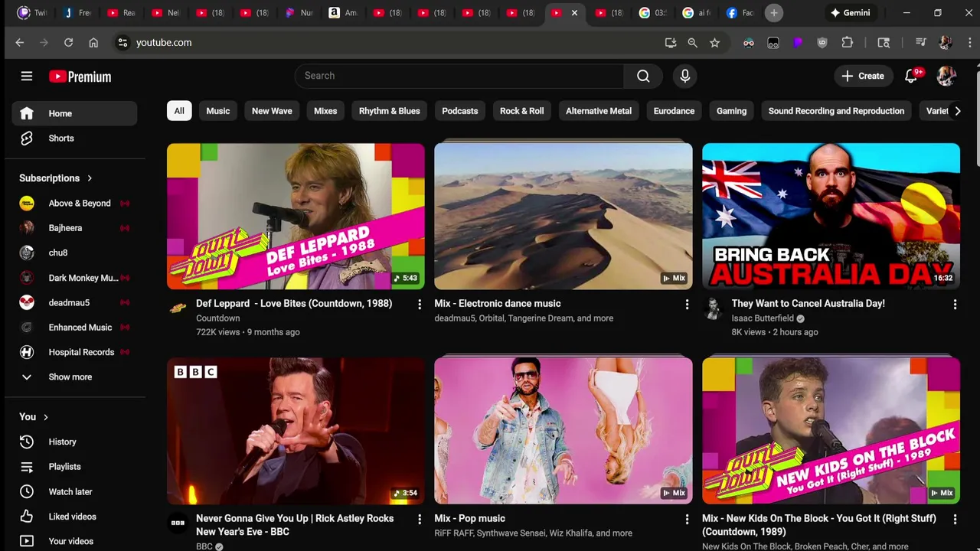Open the hamburger guide menu
980x551 pixels.
[x=27, y=76]
